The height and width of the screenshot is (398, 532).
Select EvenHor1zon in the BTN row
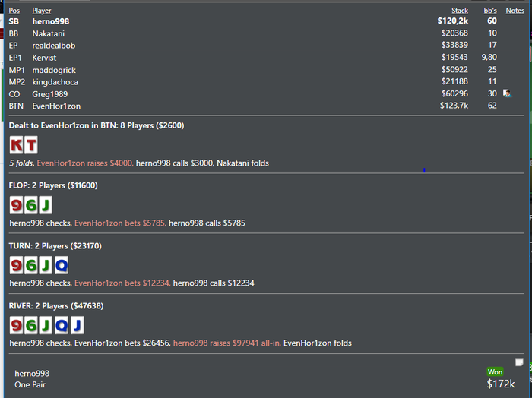56,106
